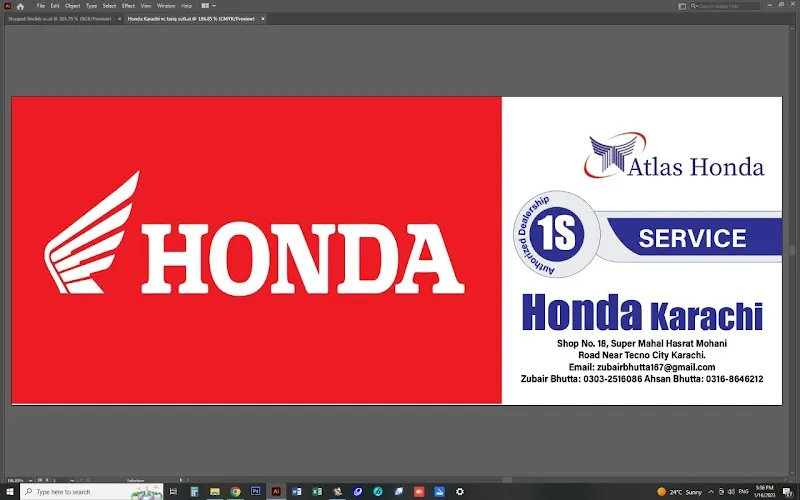Click the Windows taskbar search box
The height and width of the screenshot is (500, 800).
click(90, 492)
